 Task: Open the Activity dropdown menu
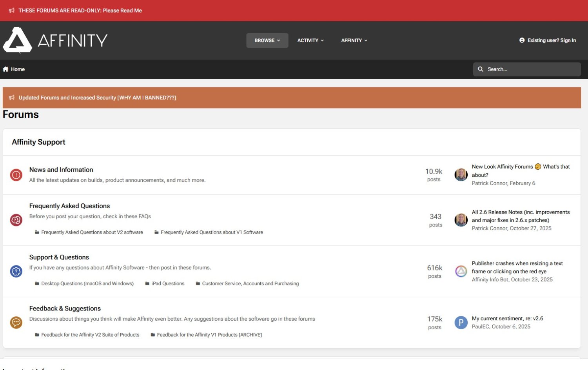[310, 40]
